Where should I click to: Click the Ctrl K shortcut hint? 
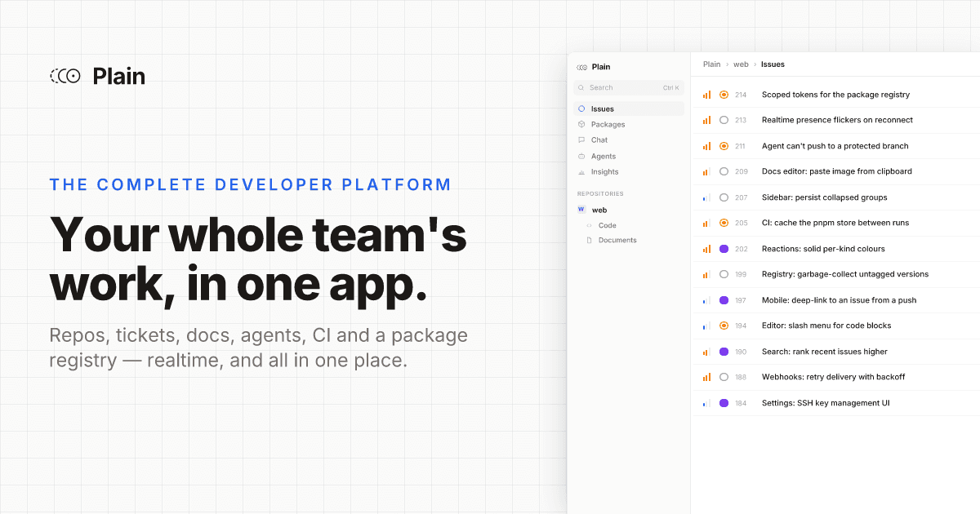pyautogui.click(x=670, y=87)
